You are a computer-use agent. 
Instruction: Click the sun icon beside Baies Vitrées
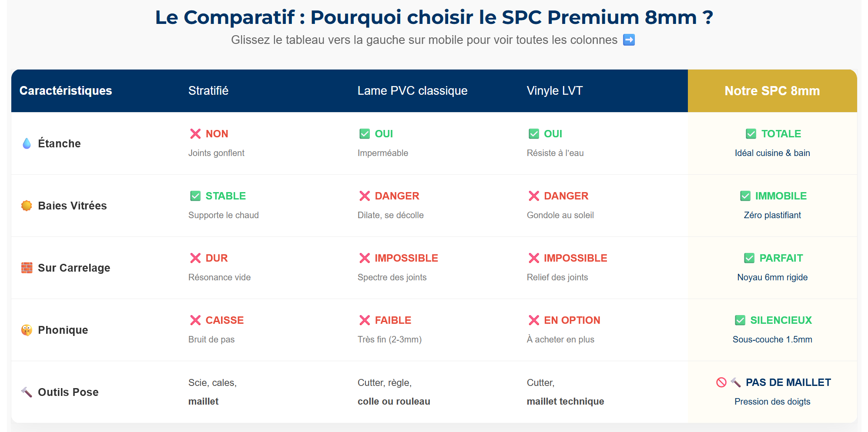click(27, 206)
